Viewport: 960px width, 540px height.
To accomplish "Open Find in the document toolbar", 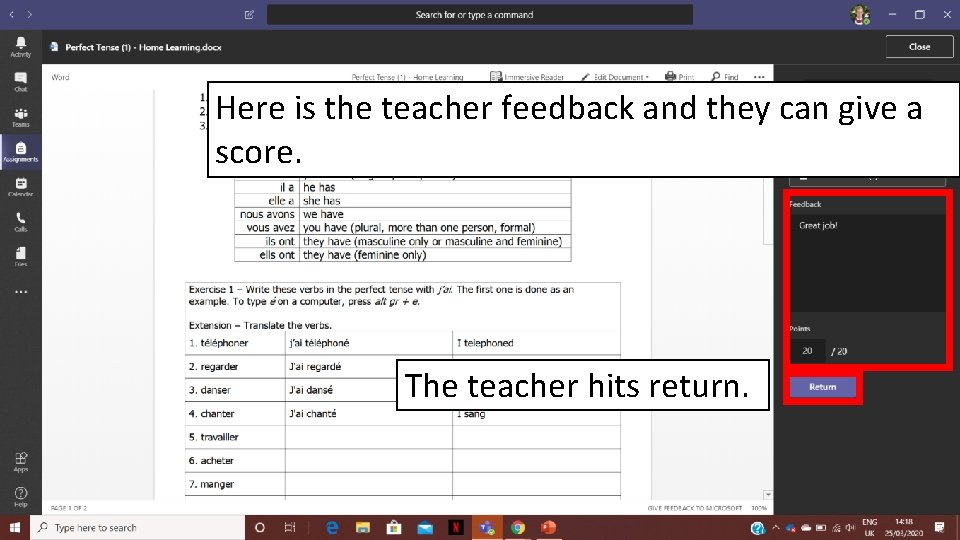I will pos(725,77).
